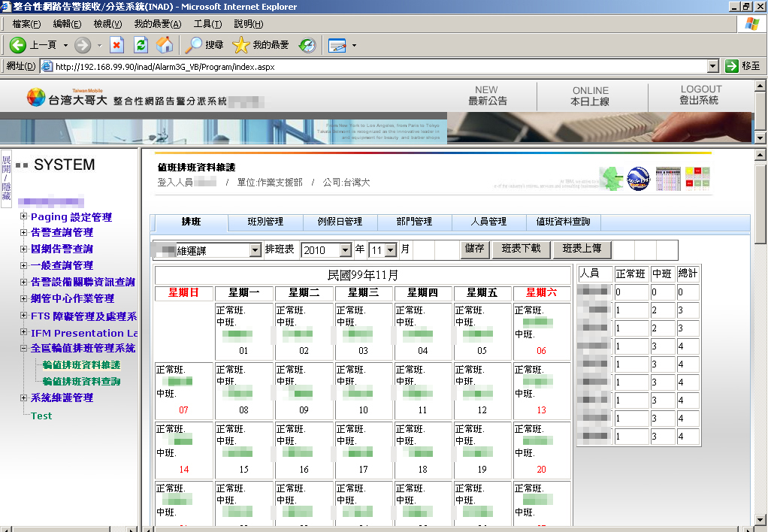Open the 維運課 department dropdown
Image resolution: width=768 pixels, height=532 pixels.
pyautogui.click(x=255, y=250)
